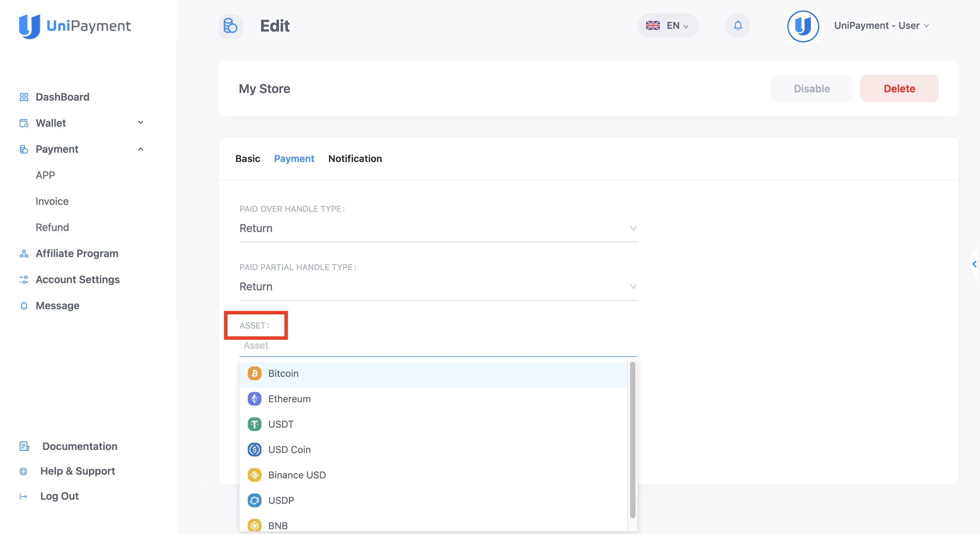Select the Wallet sidebar icon
The image size is (980, 534).
[24, 123]
